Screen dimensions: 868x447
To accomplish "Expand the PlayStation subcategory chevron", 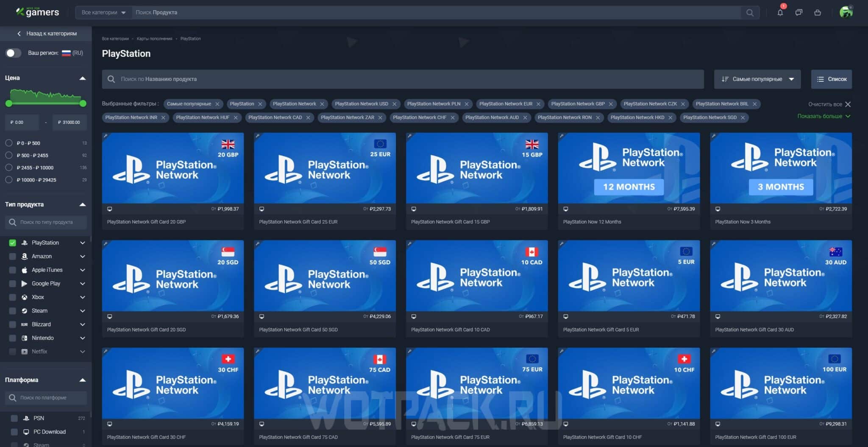I will pos(83,243).
